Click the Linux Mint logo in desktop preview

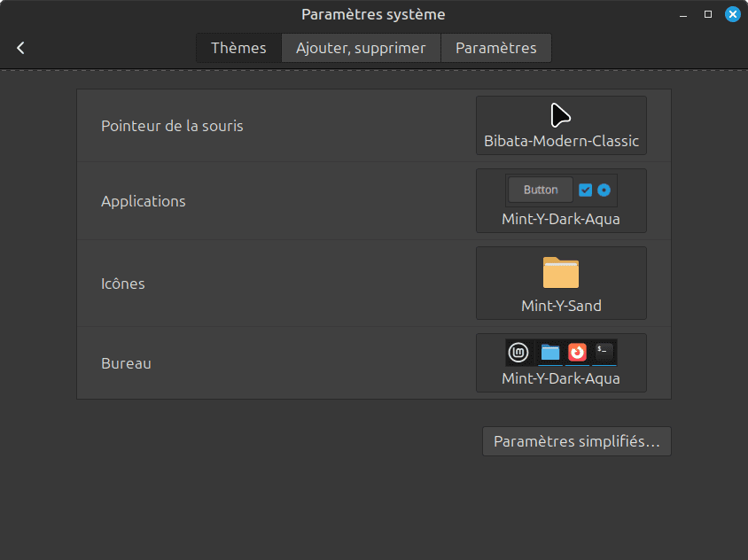coord(518,353)
